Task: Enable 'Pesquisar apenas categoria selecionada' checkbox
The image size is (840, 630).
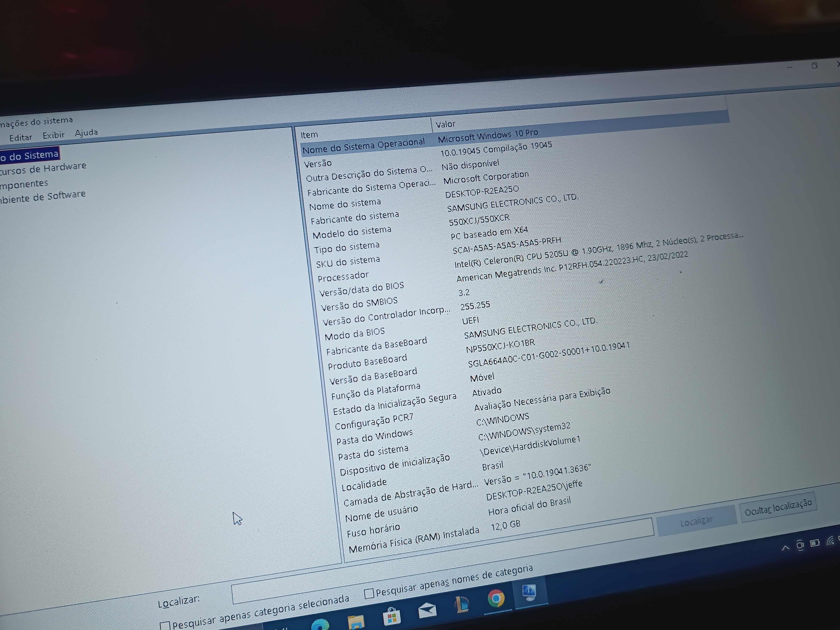Action: tap(165, 625)
